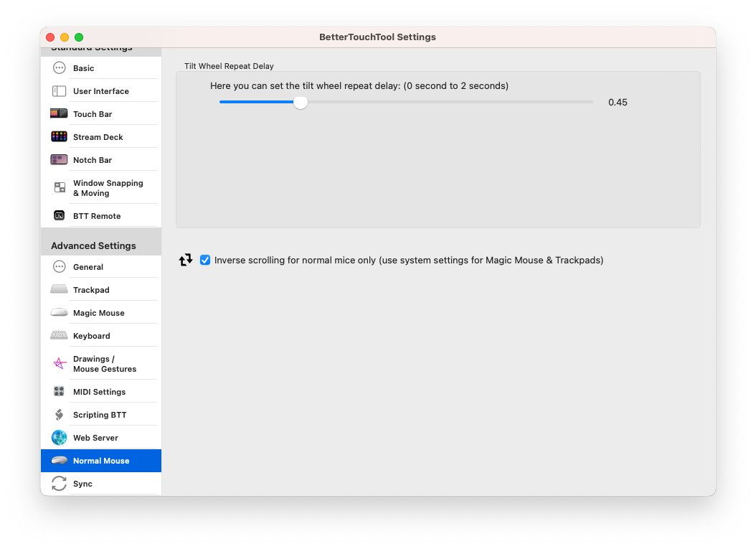Screen dimensions: 756x549
Task: Click the green zoom window button
Action: pyautogui.click(x=79, y=37)
